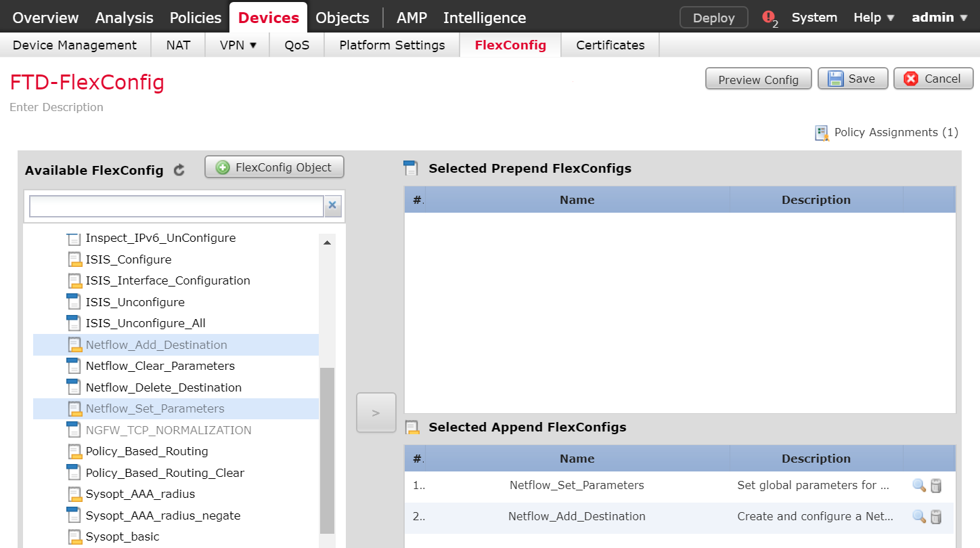Open the System menu
This screenshot has height=548, width=980.
[814, 18]
